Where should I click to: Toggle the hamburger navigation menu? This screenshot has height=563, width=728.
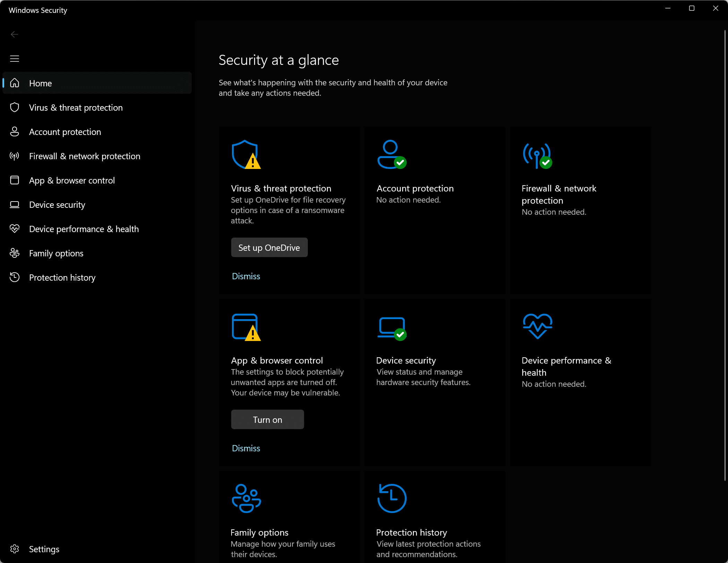[14, 59]
